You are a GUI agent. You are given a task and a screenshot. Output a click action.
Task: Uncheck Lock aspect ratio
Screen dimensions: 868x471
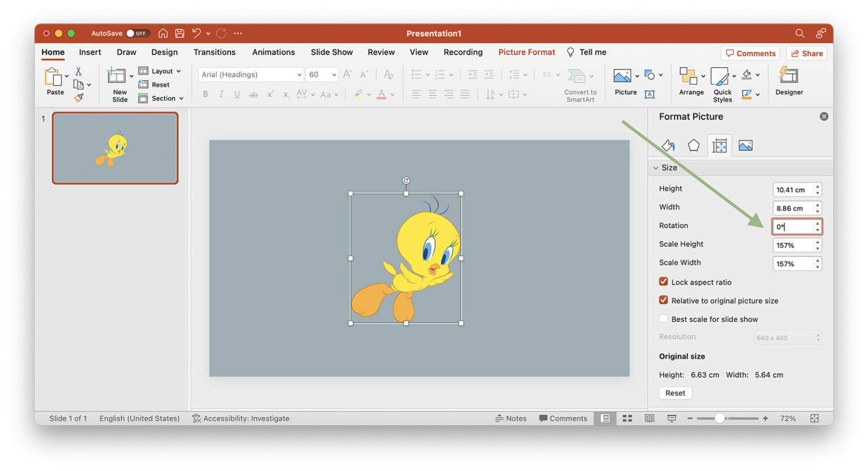tap(663, 282)
